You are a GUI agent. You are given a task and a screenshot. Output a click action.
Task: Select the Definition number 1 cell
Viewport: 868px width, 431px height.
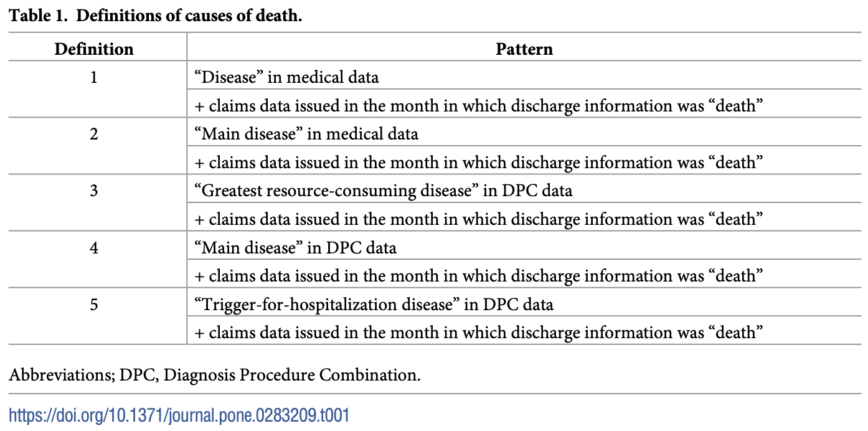[x=94, y=78]
